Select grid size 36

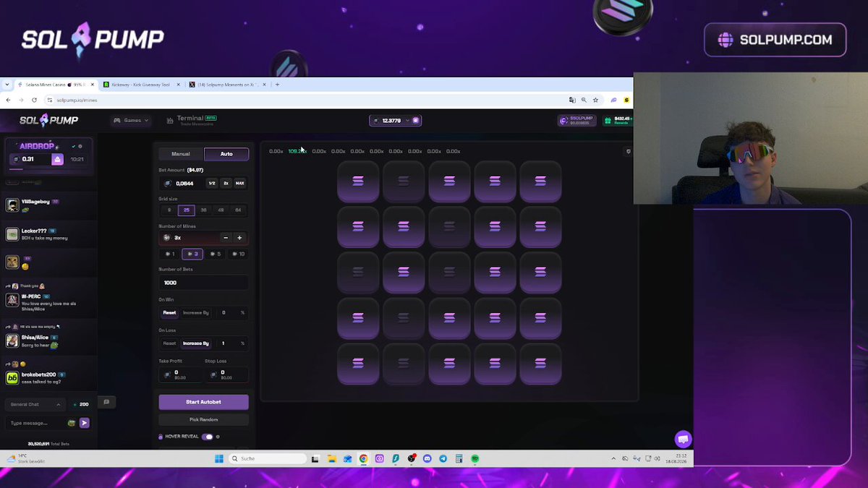pos(203,210)
